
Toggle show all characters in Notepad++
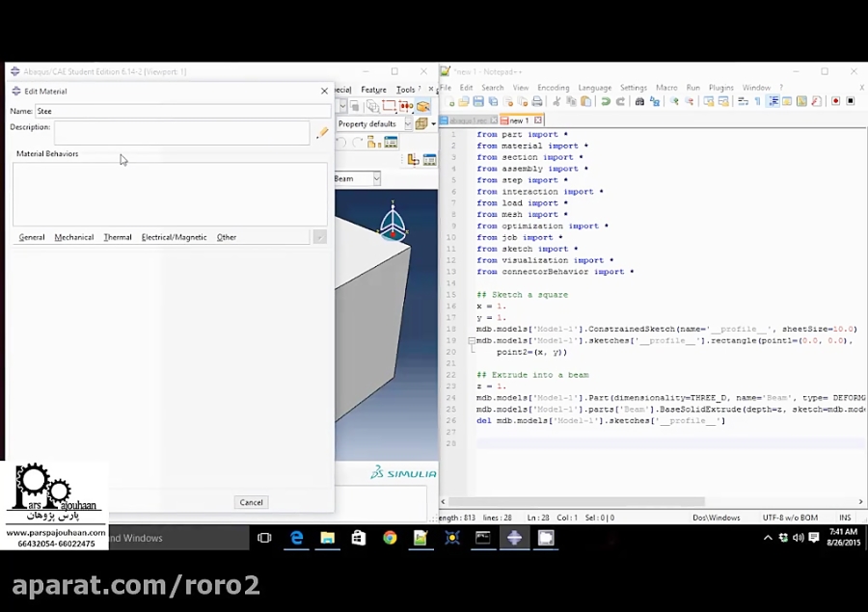(x=756, y=103)
